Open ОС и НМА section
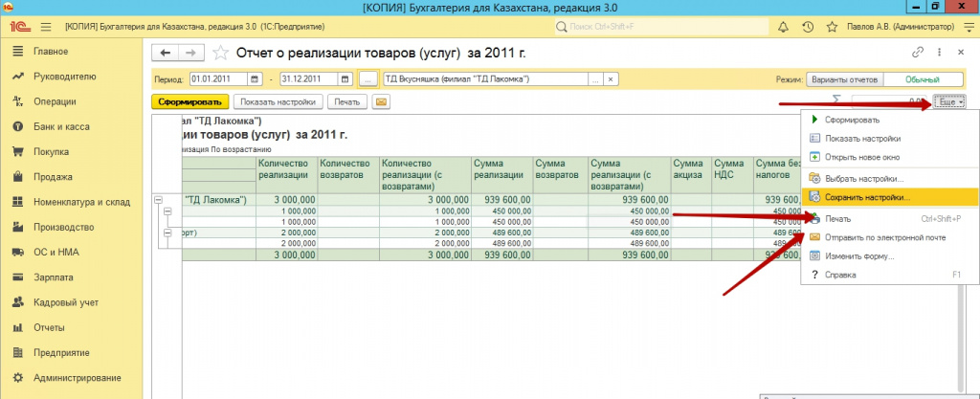Viewport: 980px width, 399px height. tap(71, 253)
